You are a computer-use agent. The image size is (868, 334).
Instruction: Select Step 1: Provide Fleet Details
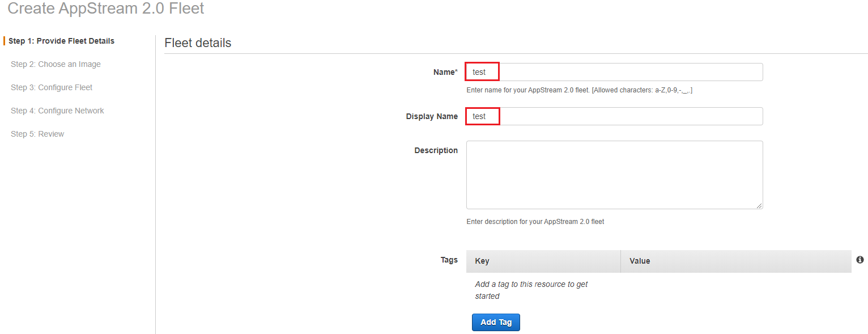61,41
